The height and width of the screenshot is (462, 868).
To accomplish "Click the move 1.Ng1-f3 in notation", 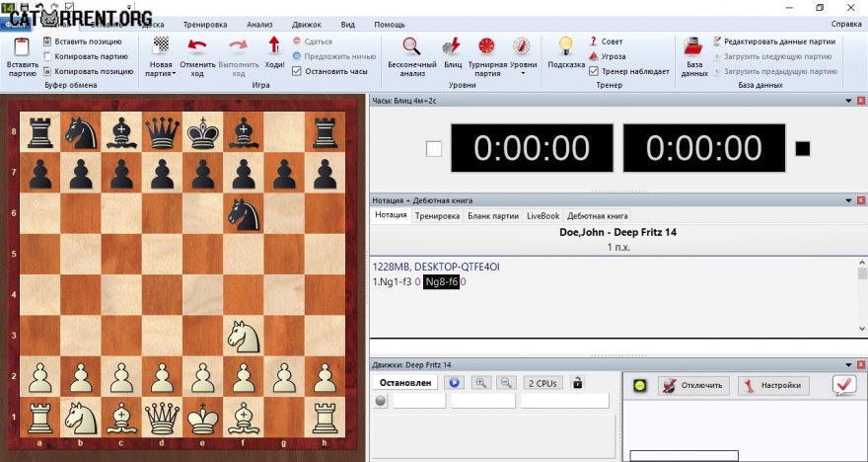I will click(392, 282).
